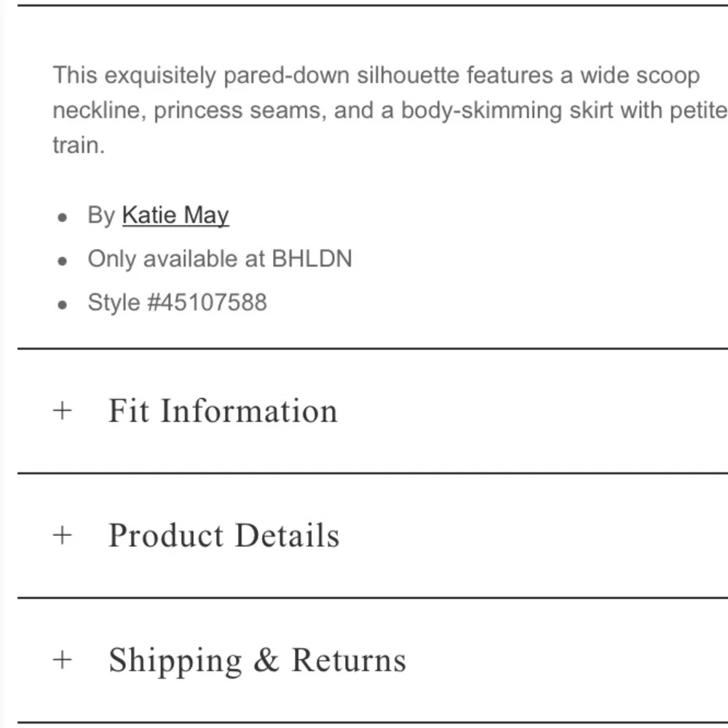Click the plus icon beside Shipping & Returns
The height and width of the screenshot is (728, 728).
pyautogui.click(x=63, y=660)
